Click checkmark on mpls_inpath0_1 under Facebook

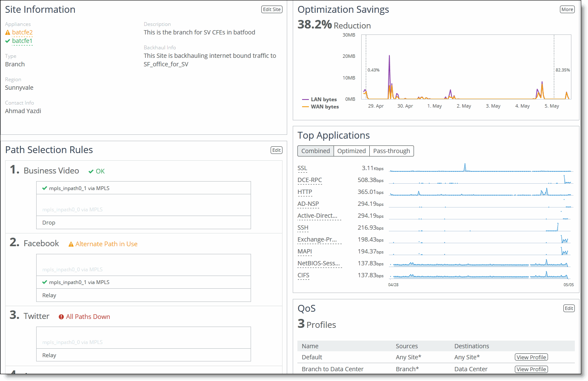coord(45,282)
